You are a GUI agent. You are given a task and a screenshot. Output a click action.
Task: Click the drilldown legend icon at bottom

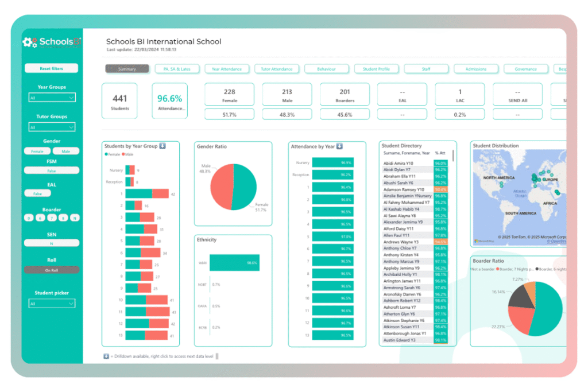pos(106,356)
